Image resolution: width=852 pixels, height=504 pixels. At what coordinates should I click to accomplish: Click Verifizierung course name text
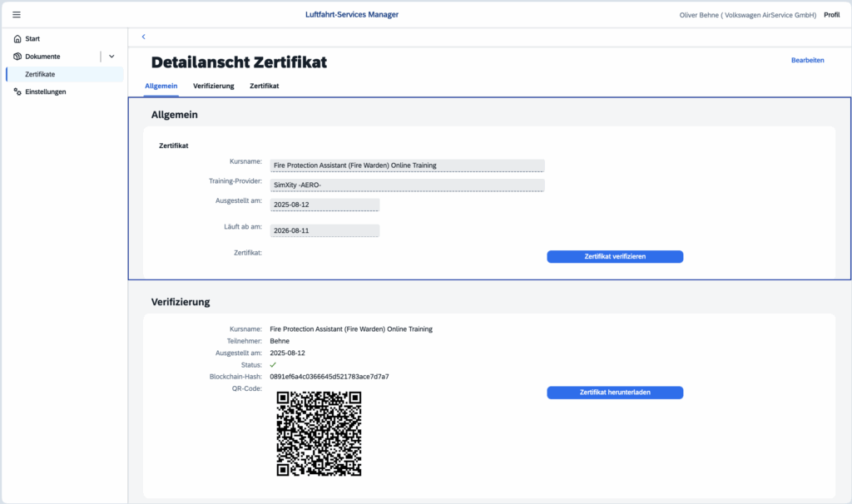(x=351, y=329)
